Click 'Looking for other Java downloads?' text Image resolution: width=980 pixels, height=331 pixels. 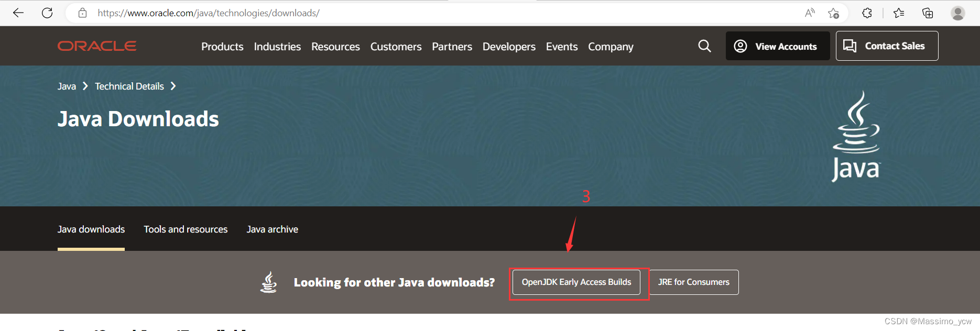(x=394, y=283)
